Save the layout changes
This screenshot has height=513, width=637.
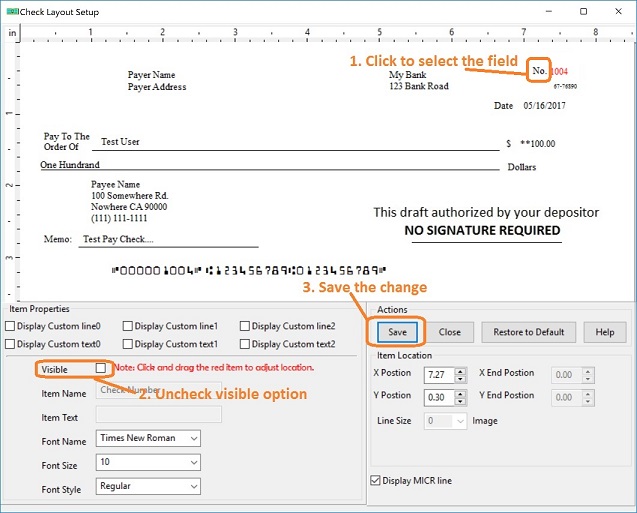tap(397, 332)
